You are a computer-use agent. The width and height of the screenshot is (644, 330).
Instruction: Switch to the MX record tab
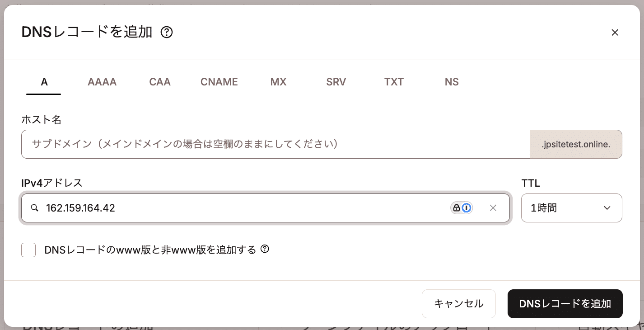278,82
